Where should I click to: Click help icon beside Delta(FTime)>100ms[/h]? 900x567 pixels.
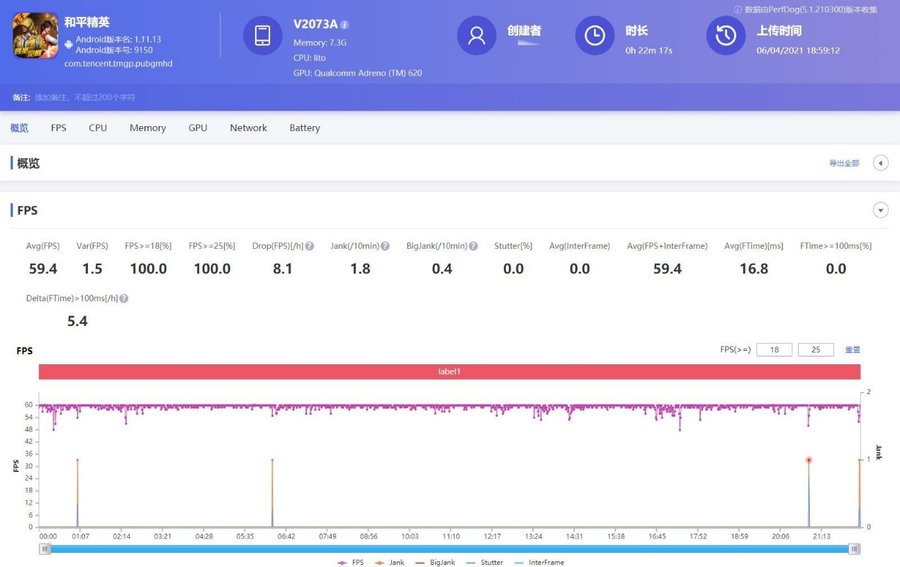pyautogui.click(x=124, y=298)
